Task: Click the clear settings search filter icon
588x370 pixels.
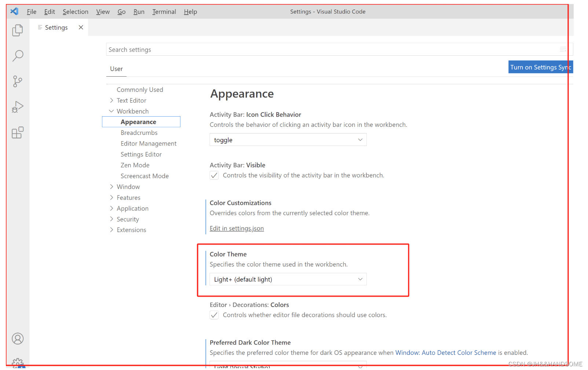Action: 563,50
